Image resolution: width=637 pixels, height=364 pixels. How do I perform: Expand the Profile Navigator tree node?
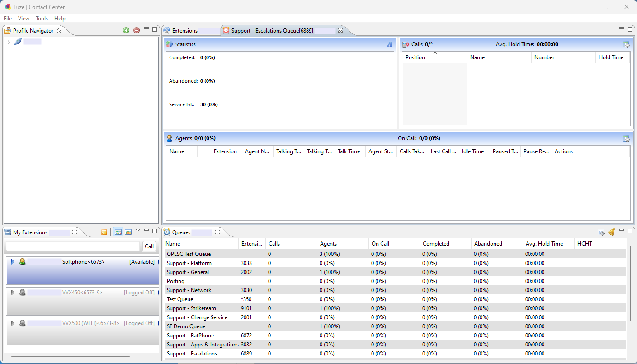[9, 42]
